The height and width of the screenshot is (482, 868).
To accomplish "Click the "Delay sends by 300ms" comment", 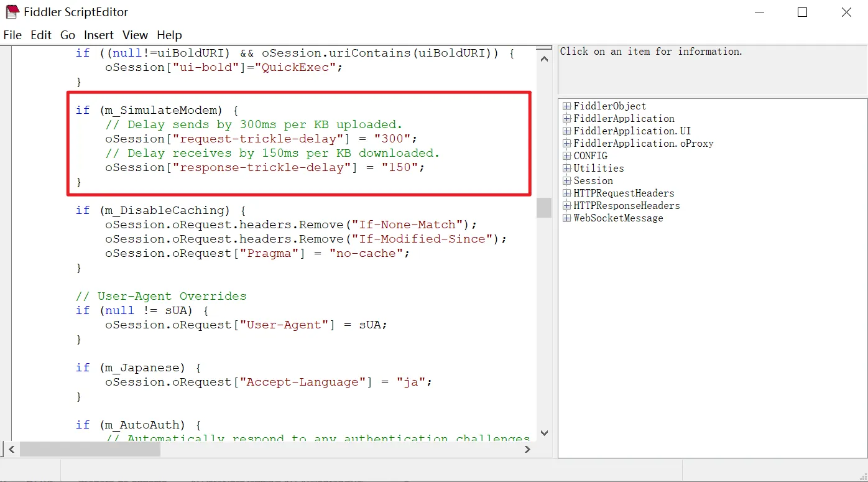I will 254,124.
